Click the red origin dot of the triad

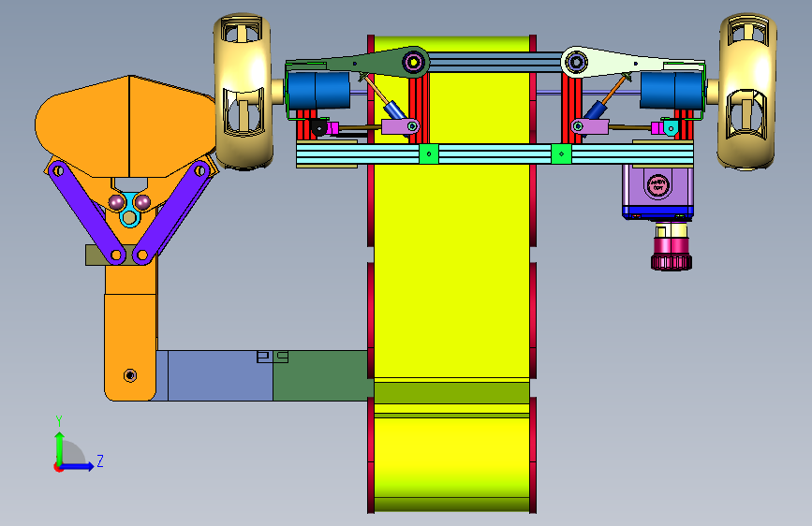[x=58, y=467]
